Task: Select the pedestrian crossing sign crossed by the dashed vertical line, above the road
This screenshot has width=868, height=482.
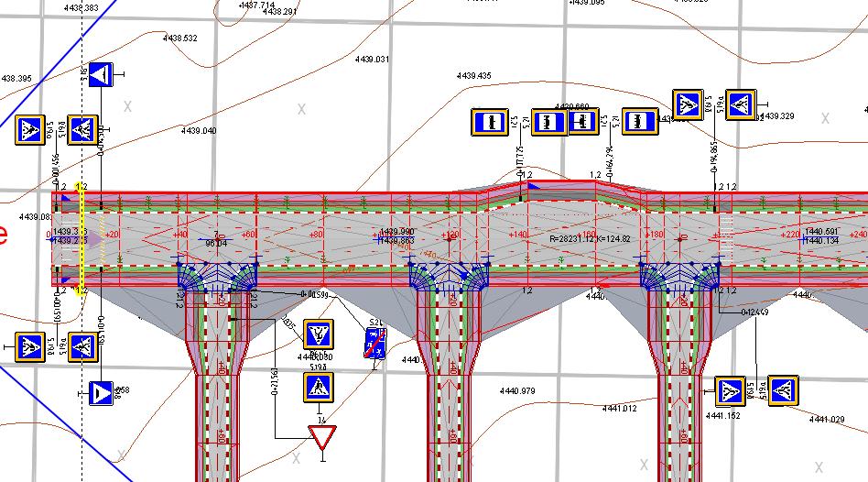Action: [x=82, y=130]
